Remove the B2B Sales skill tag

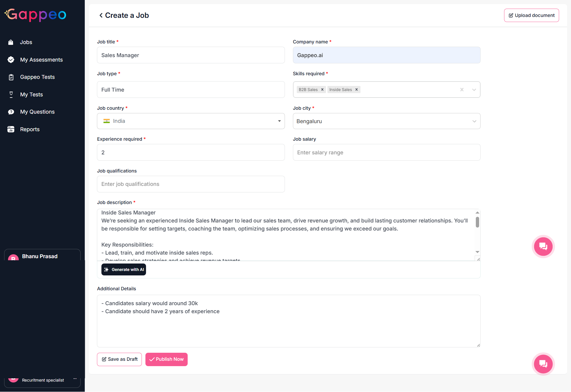point(322,90)
